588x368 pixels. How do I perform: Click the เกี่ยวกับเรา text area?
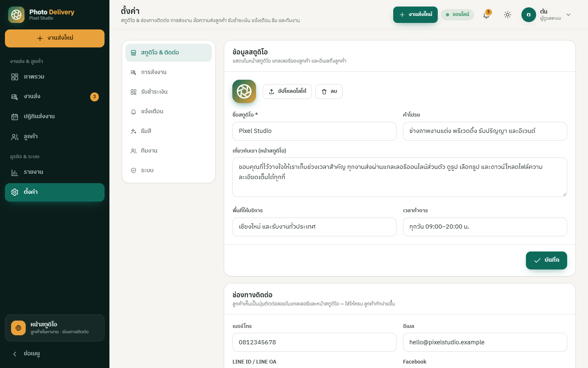[400, 177]
